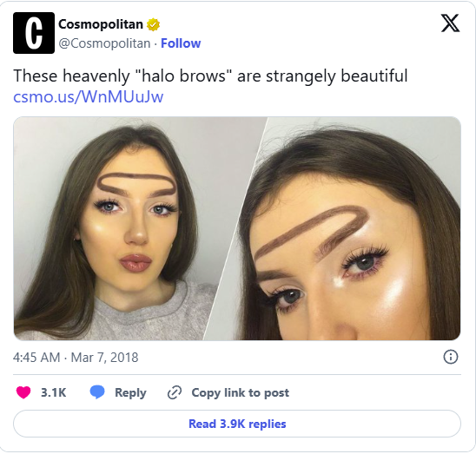Open the left halo brow selfie photo

pos(122,228)
